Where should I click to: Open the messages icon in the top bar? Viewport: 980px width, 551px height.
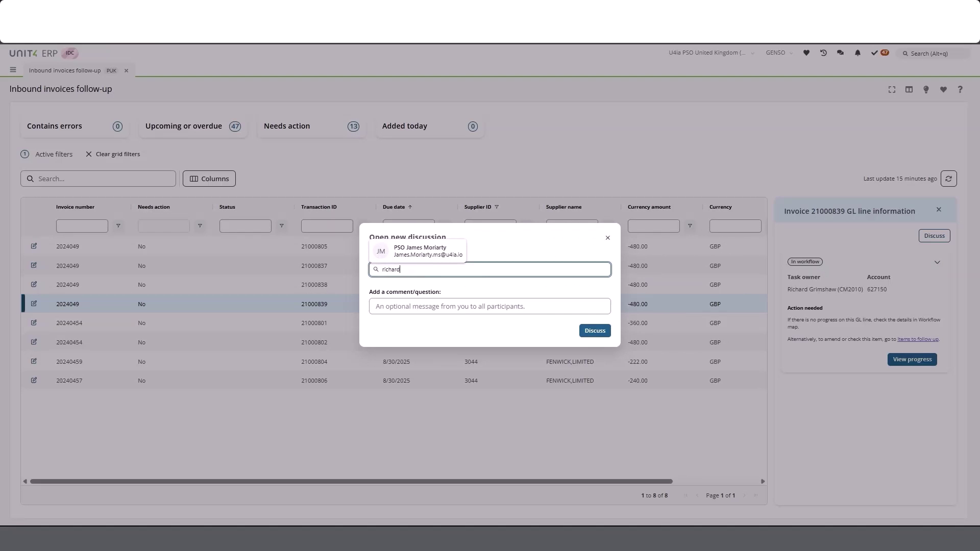pos(840,53)
